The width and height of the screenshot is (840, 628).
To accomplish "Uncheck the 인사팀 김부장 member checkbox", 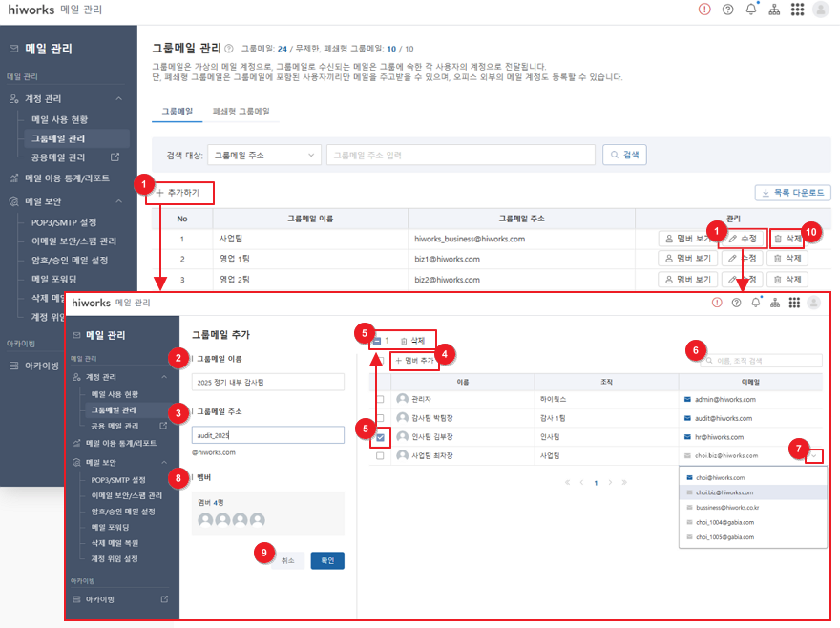I will pos(382,437).
